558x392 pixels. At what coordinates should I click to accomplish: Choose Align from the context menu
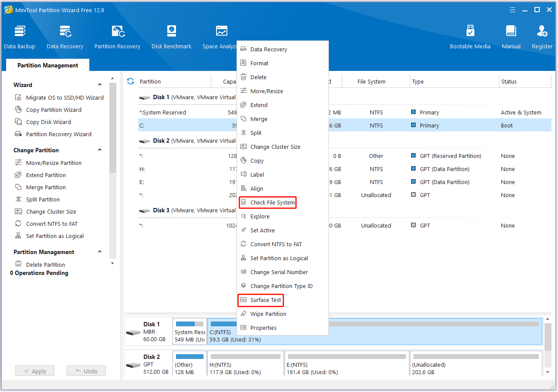282,189
